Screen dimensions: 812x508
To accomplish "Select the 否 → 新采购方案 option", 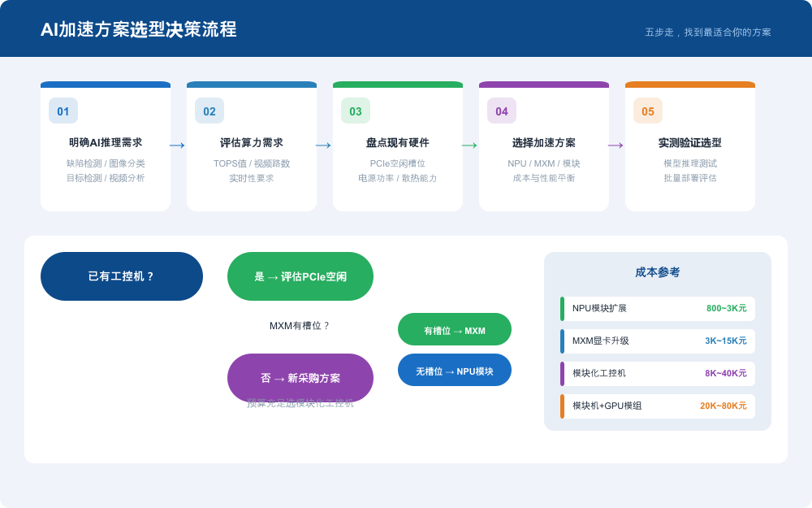I will 300,378.
